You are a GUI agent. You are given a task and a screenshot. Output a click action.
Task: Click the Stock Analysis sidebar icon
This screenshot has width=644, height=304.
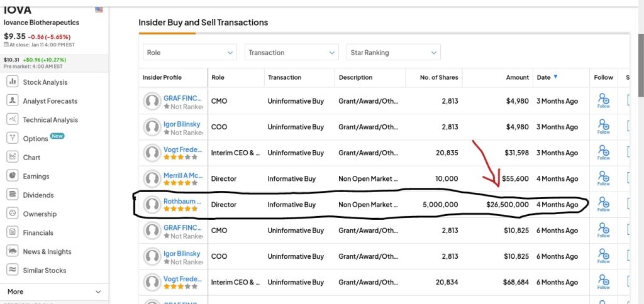click(12, 82)
